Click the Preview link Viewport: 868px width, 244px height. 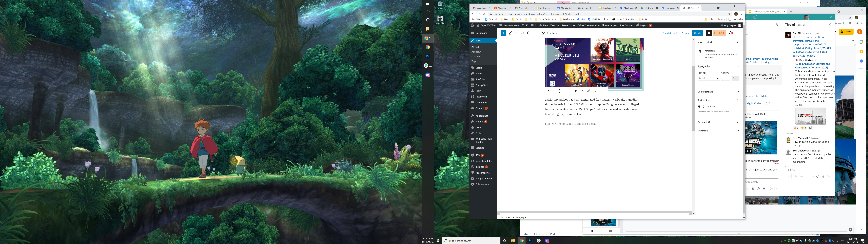coord(685,33)
